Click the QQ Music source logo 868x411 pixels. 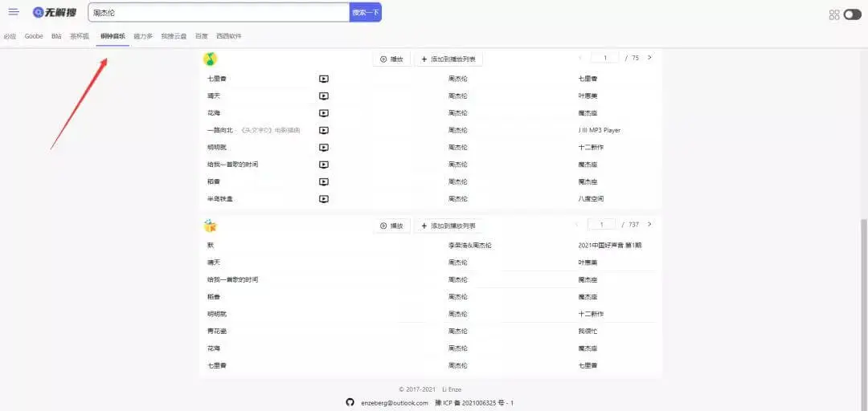[210, 59]
